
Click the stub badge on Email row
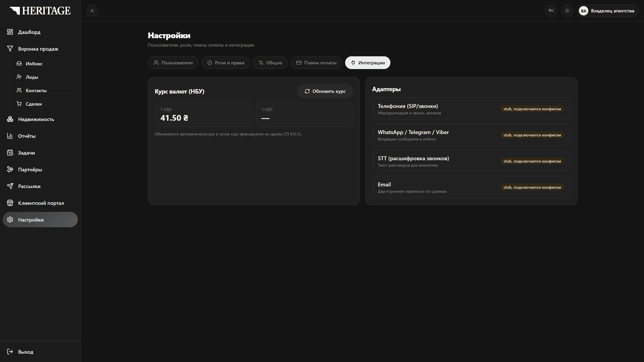coord(532,187)
